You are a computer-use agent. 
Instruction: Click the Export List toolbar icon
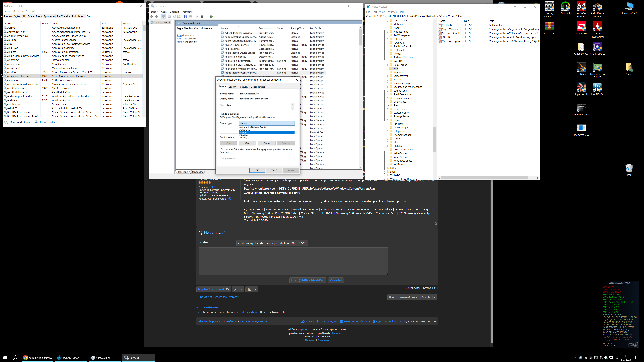click(179, 17)
